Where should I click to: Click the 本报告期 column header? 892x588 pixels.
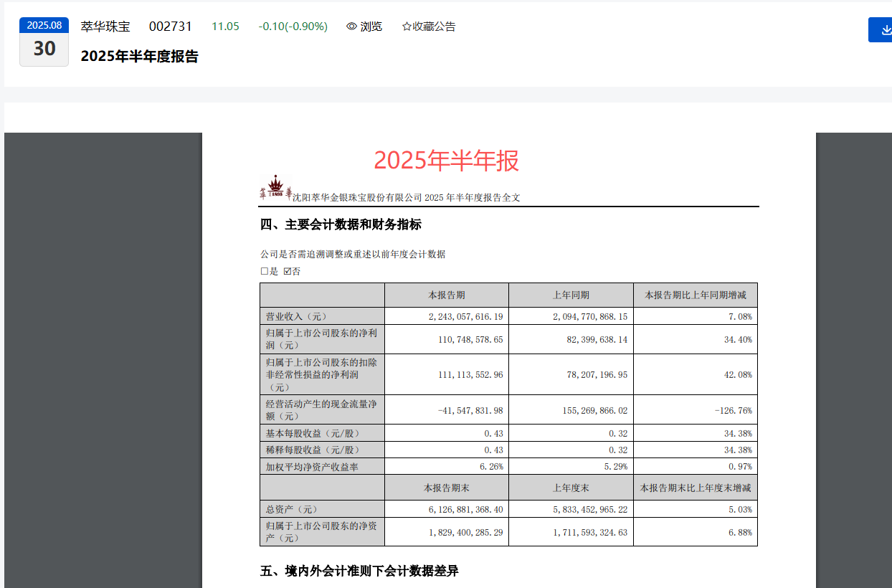click(447, 295)
